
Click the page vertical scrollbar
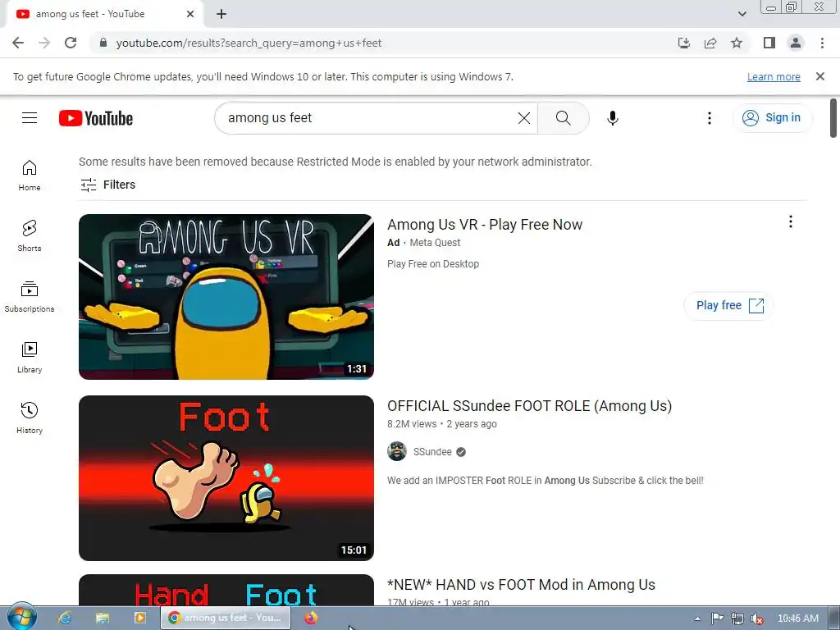(833, 118)
